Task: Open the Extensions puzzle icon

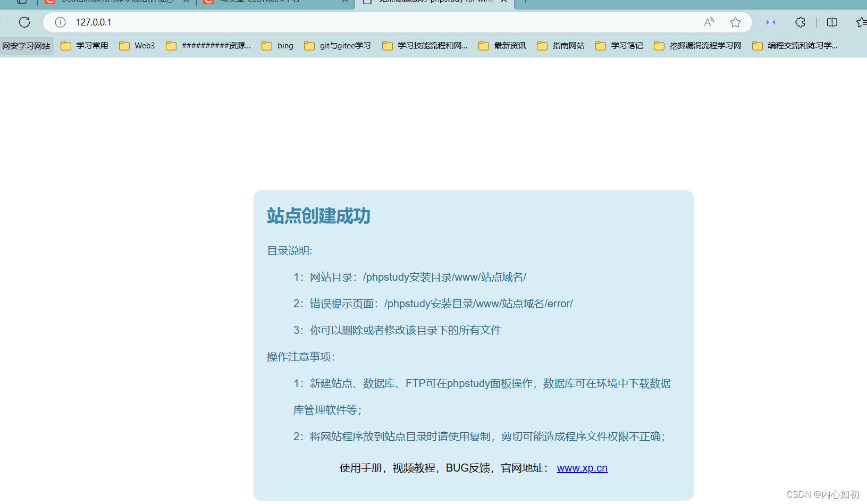Action: coord(800,22)
